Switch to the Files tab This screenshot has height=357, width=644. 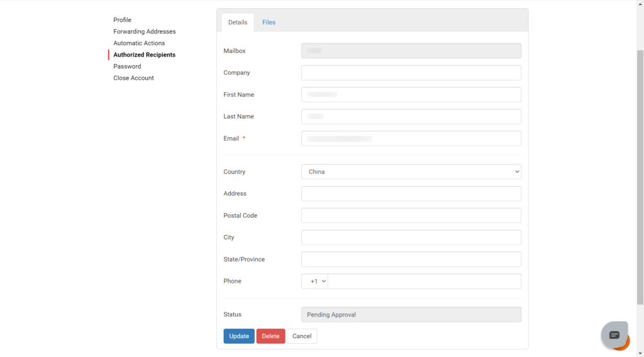coord(269,23)
